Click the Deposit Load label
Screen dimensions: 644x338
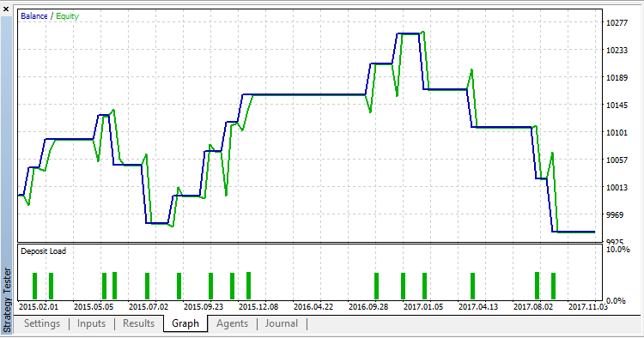pyautogui.click(x=43, y=251)
